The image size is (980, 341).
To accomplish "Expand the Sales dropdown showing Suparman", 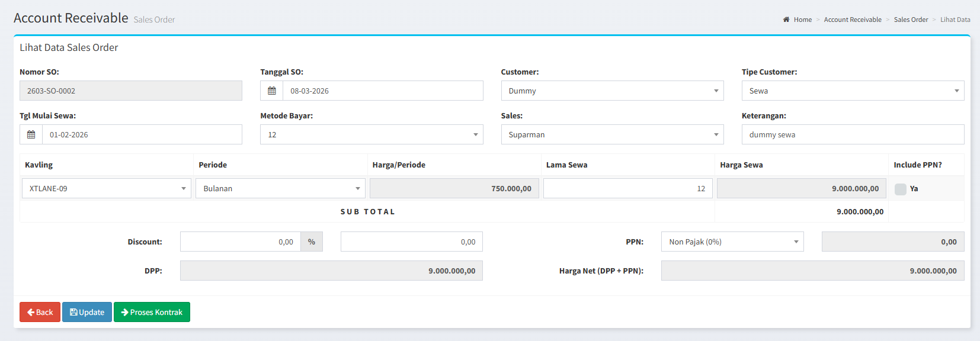I will (x=611, y=134).
